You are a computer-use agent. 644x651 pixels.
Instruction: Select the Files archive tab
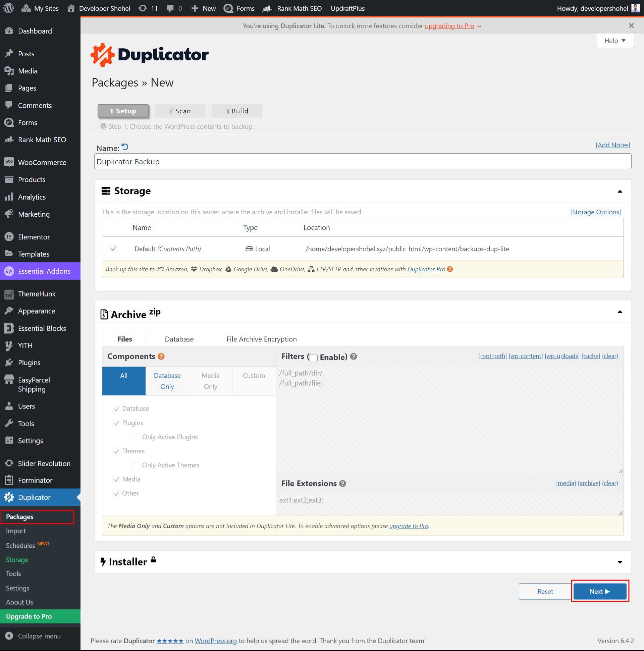coord(125,339)
